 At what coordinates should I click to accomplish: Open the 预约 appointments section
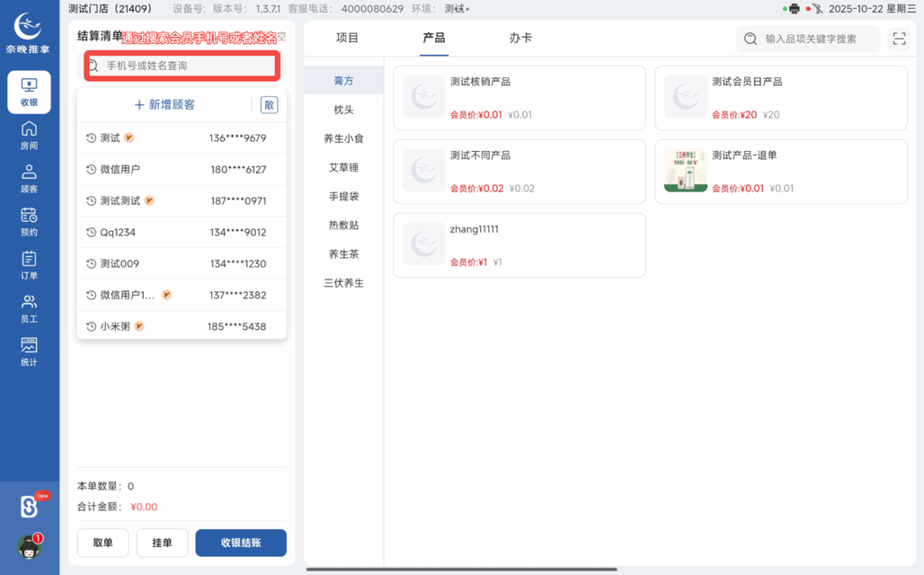(x=30, y=222)
